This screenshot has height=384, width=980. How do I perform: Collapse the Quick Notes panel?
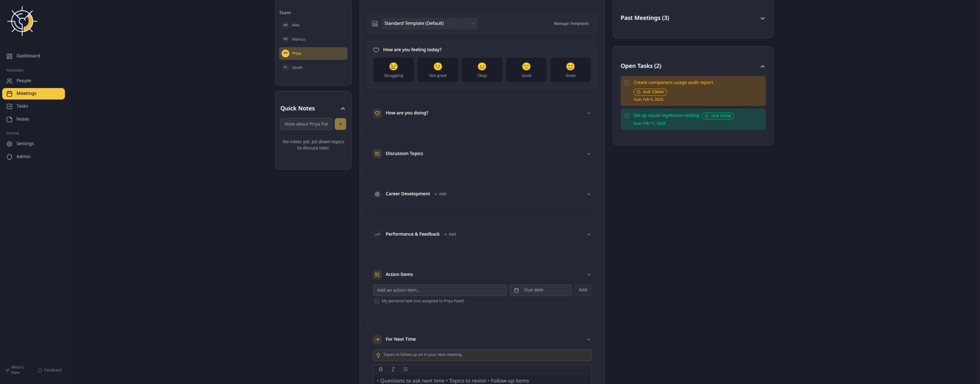coord(342,109)
